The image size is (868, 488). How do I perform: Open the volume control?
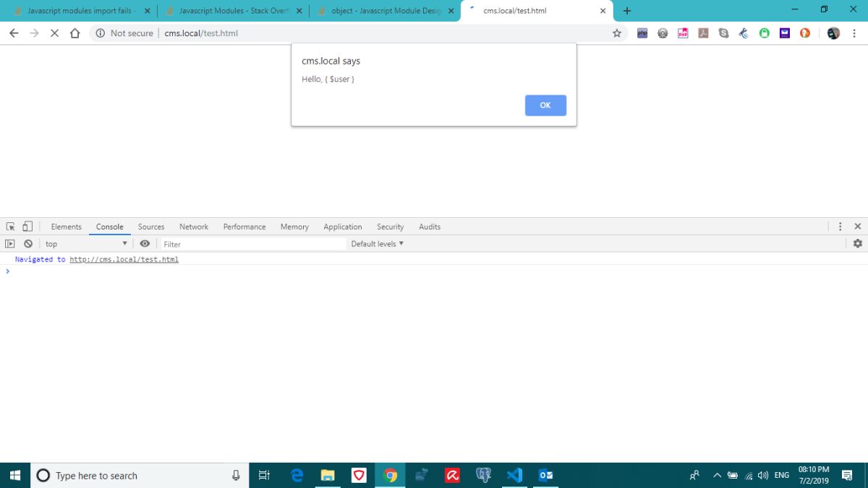(763, 475)
